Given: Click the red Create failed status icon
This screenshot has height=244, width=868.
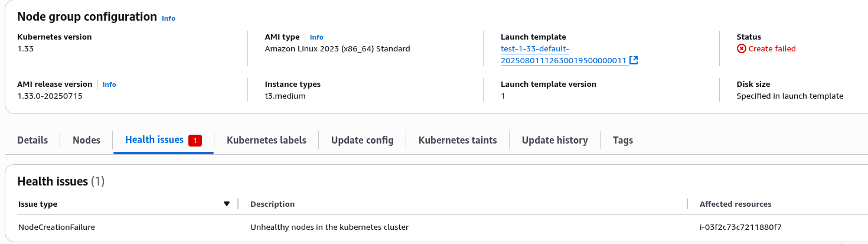Looking at the screenshot, I should (742, 48).
